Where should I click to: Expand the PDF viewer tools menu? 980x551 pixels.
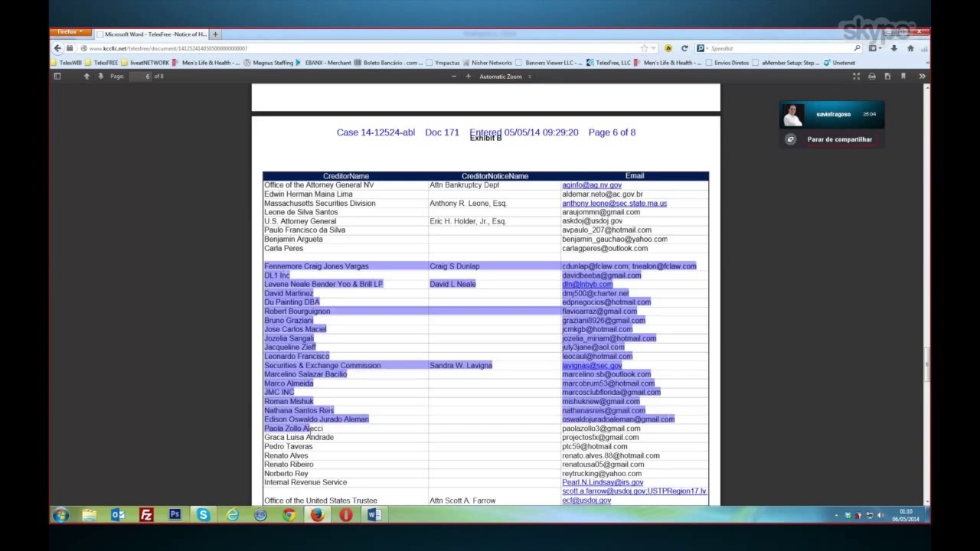click(922, 77)
